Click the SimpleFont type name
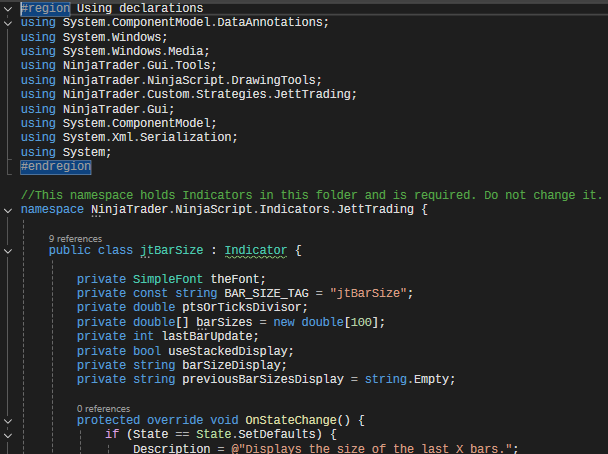608x454 pixels. (168, 279)
